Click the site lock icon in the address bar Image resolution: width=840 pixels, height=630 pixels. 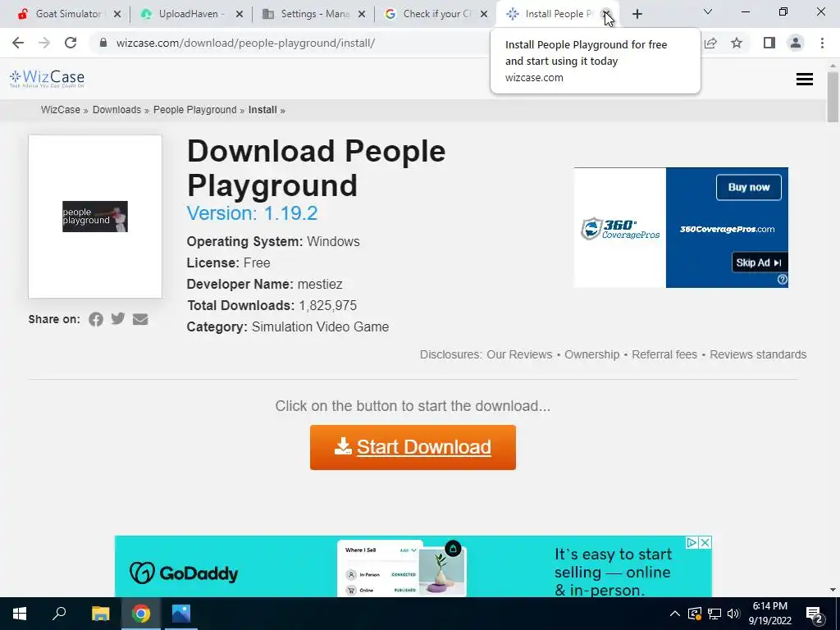(x=103, y=43)
